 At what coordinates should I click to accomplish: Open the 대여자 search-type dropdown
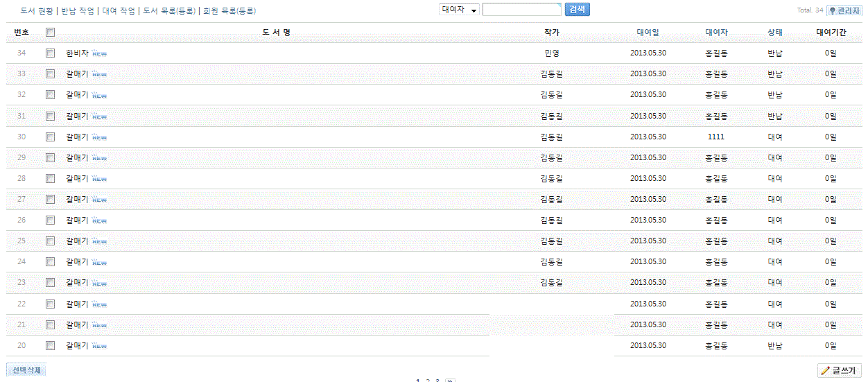point(459,10)
